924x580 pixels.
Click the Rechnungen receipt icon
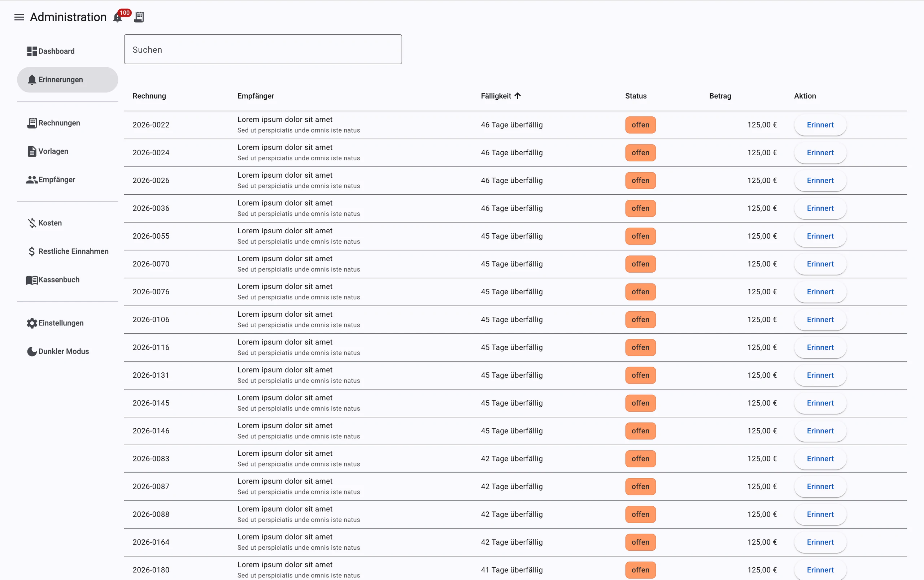32,123
